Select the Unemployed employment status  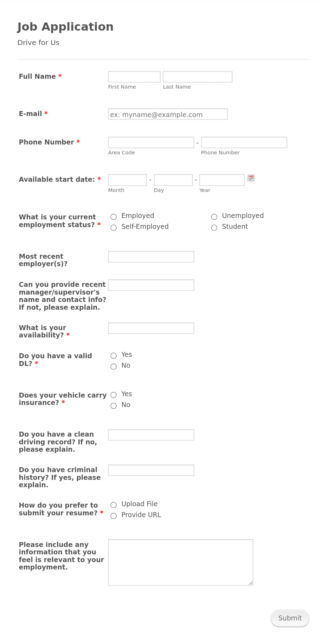point(214,217)
